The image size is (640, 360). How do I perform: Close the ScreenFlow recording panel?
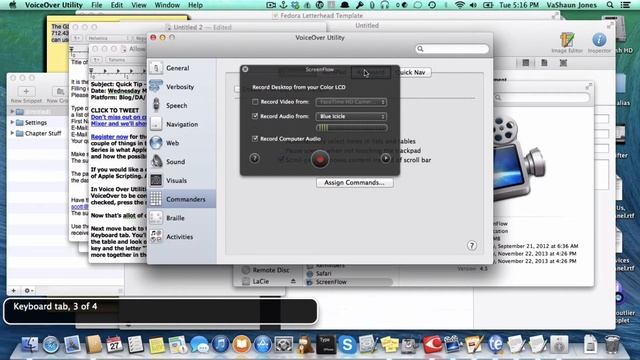point(245,69)
